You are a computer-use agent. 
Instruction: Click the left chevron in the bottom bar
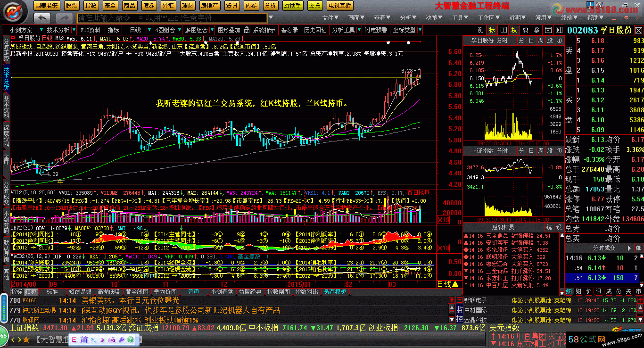coord(13,339)
